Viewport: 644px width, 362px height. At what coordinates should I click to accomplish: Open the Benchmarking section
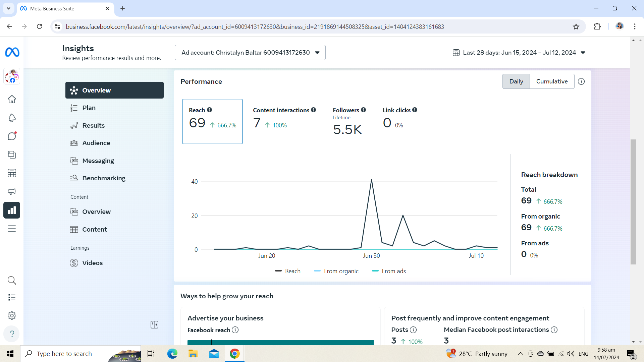(114, 178)
